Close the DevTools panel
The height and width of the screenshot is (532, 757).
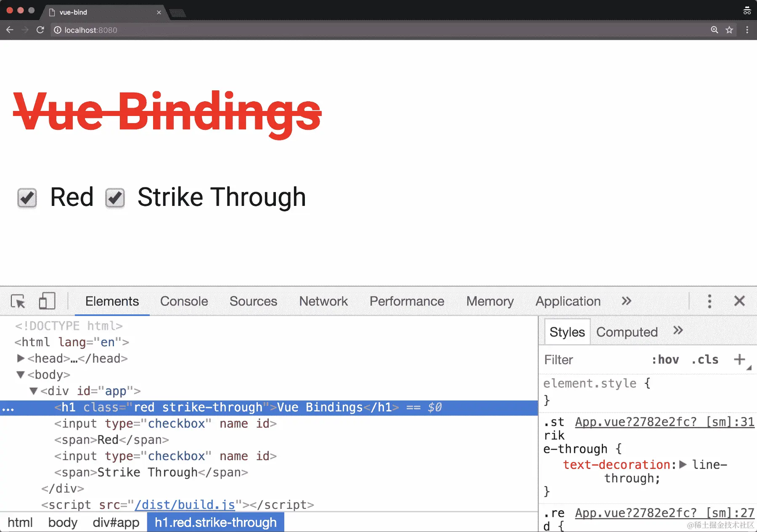(739, 301)
